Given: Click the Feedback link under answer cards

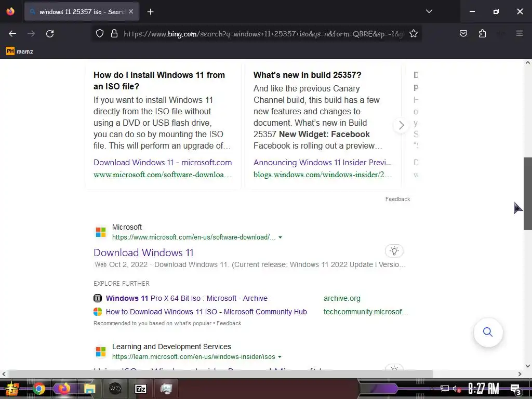Looking at the screenshot, I should [397, 199].
